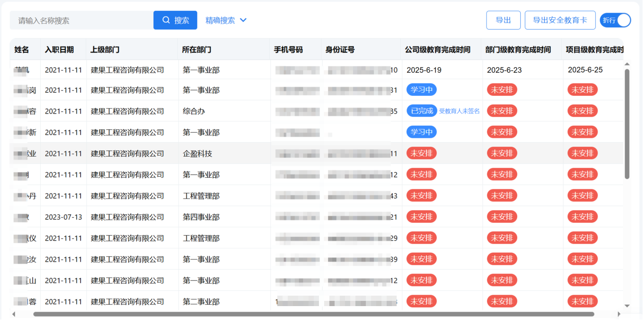Click the 受教育人未签名 link

tap(459, 111)
